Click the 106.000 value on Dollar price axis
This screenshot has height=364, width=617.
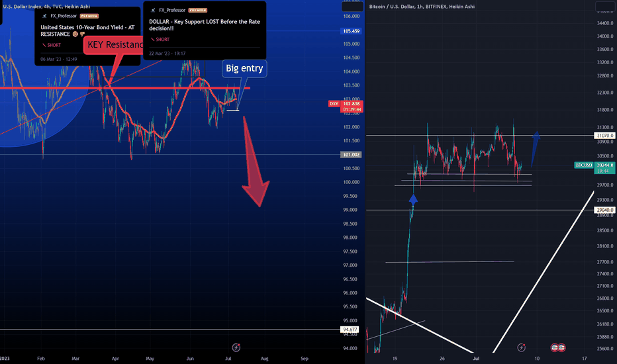click(x=352, y=16)
